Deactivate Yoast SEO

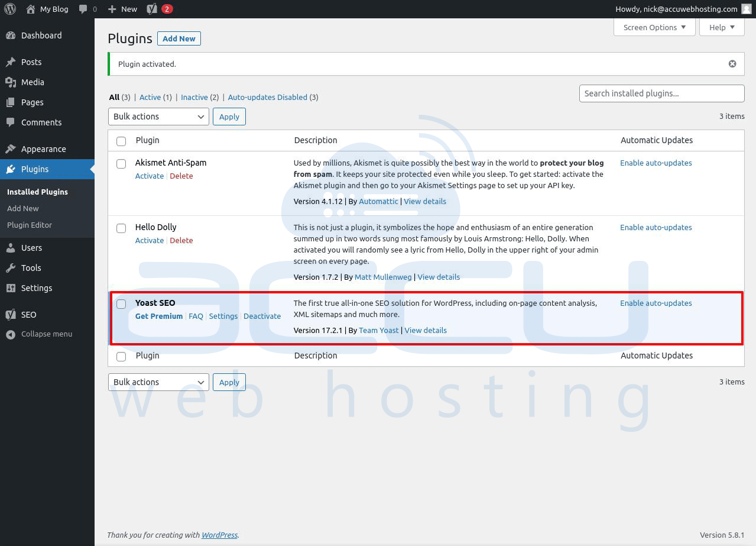pyautogui.click(x=262, y=316)
